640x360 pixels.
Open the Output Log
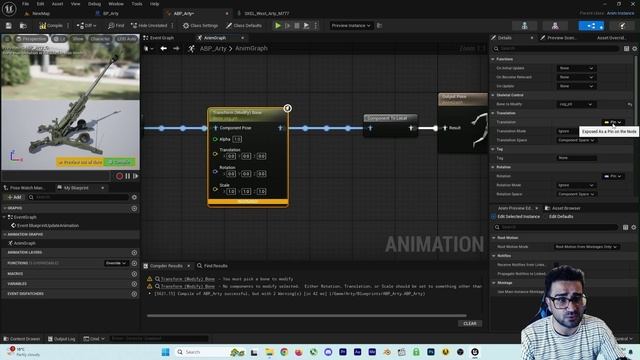(62, 339)
